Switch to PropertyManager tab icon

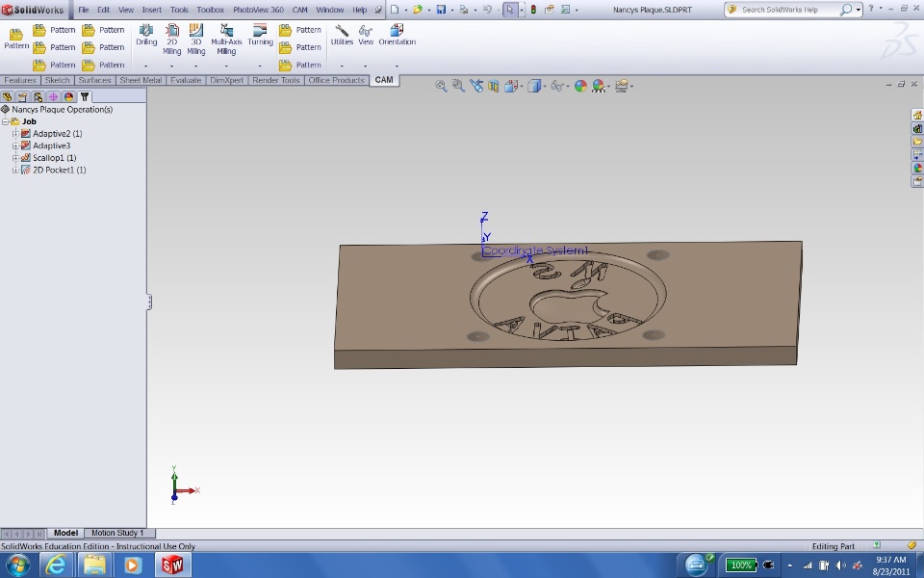(22, 96)
